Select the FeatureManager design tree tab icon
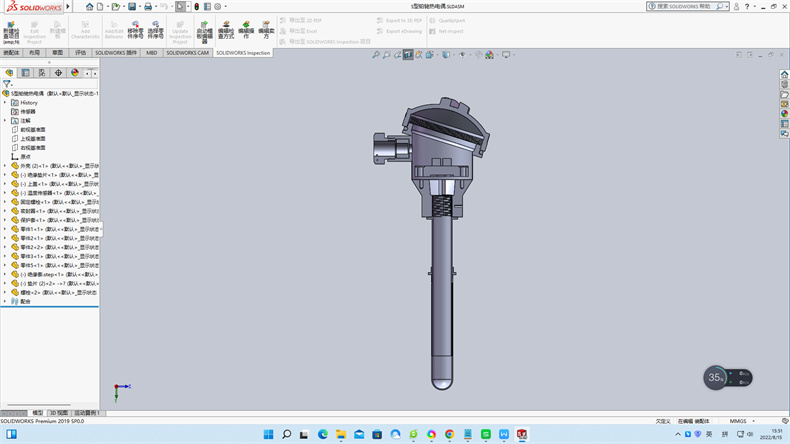The width and height of the screenshot is (790, 444). pos(9,73)
